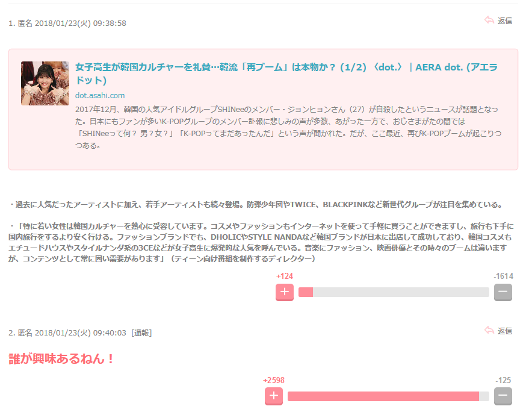Downvote comment 2 with the minus button
Screen dimensions: 532x415
(503, 396)
